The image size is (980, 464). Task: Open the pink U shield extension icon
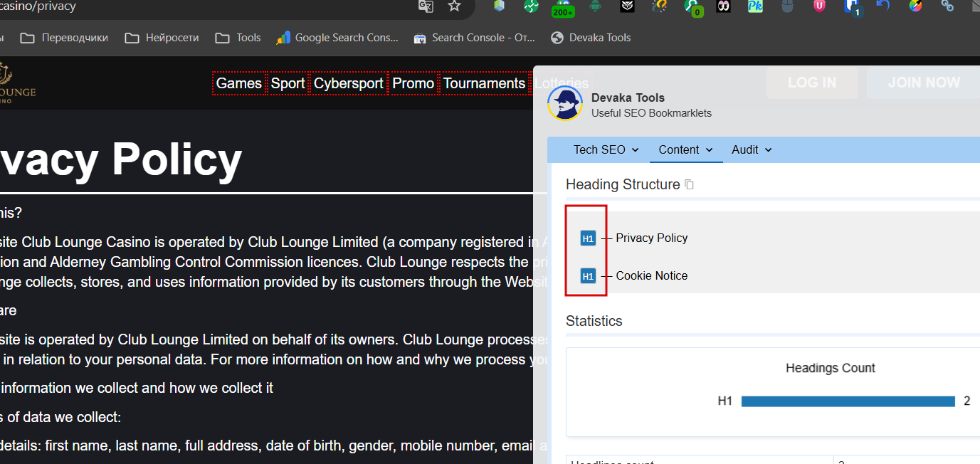click(819, 6)
